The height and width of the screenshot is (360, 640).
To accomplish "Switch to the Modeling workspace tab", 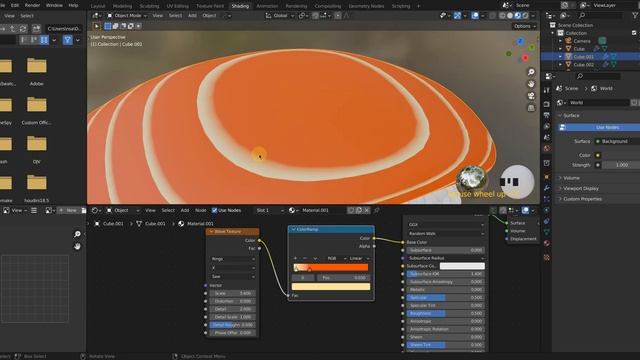I will click(x=122, y=6).
